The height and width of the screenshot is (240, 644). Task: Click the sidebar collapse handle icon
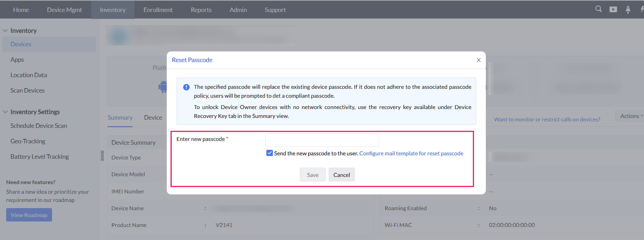pos(102,156)
